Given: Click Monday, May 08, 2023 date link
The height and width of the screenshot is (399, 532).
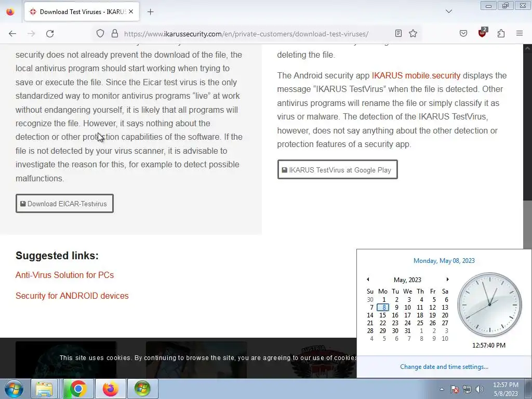Looking at the screenshot, I should point(444,261).
